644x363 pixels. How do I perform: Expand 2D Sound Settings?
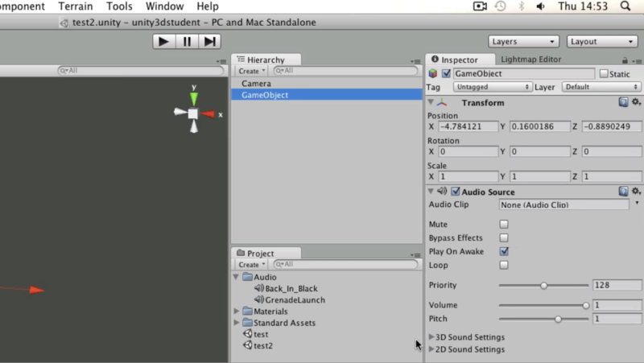point(431,349)
